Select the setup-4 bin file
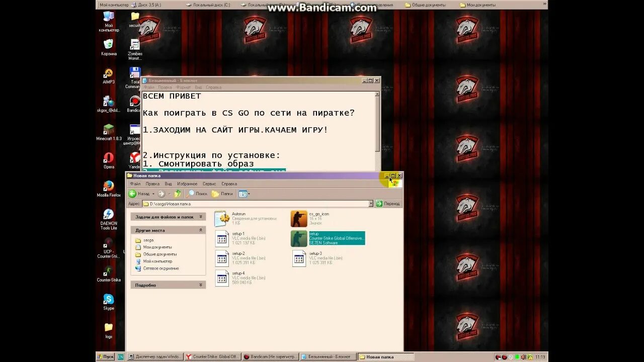 240,278
